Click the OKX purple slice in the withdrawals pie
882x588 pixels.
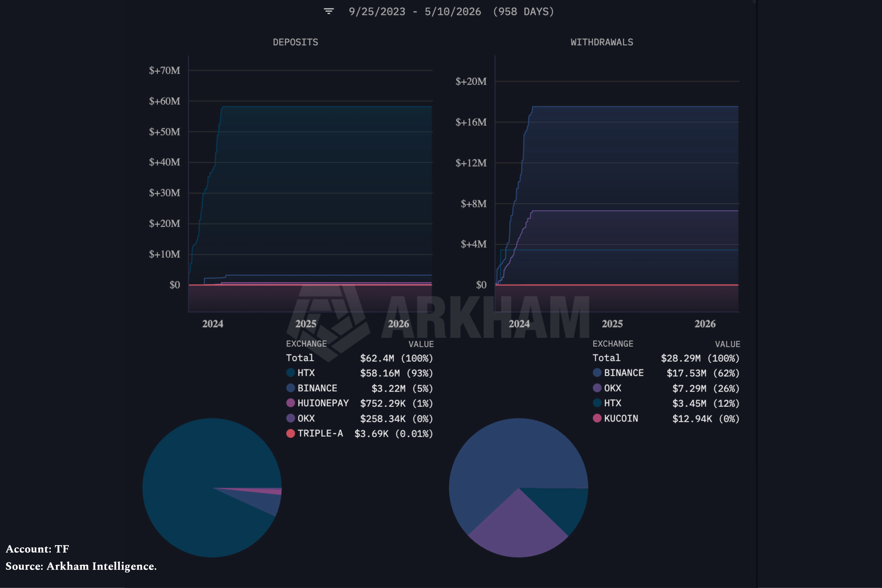tap(518, 529)
